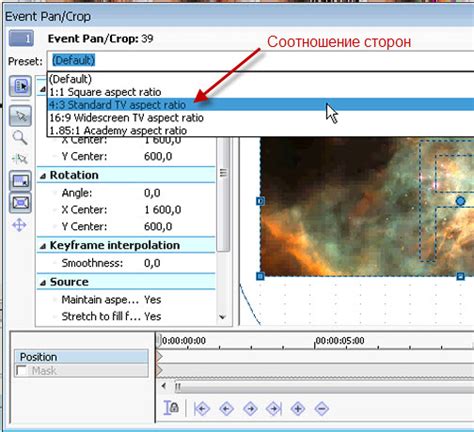Select the Normal Edit tool icon

click(x=21, y=116)
